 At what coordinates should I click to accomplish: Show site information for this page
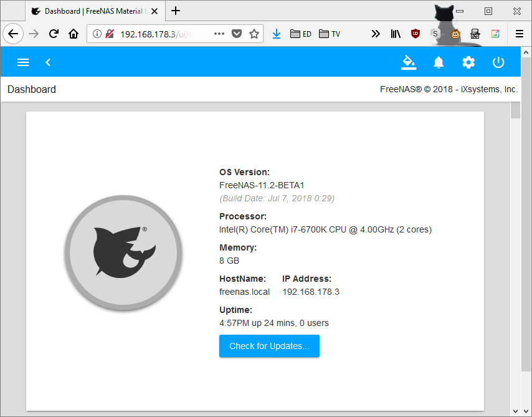coord(97,34)
